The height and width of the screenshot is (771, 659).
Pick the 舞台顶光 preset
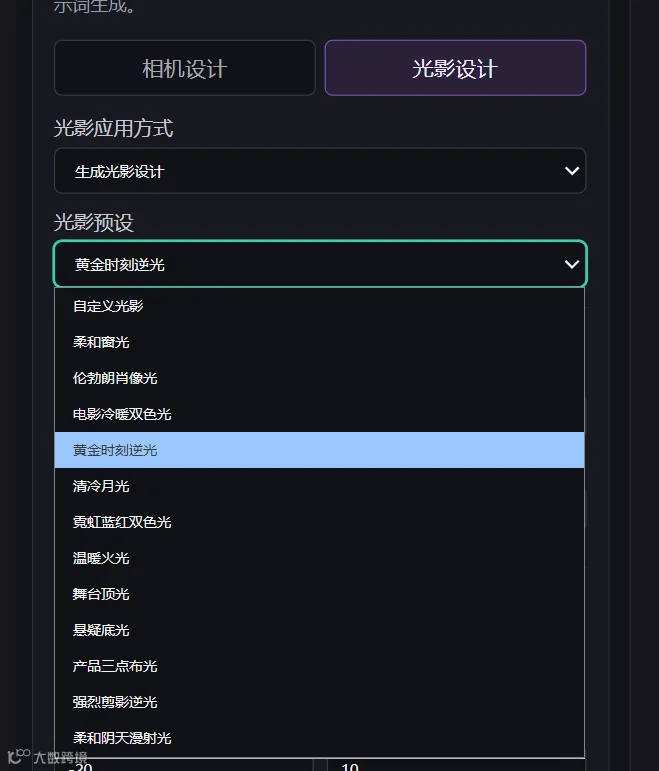[x=319, y=594]
